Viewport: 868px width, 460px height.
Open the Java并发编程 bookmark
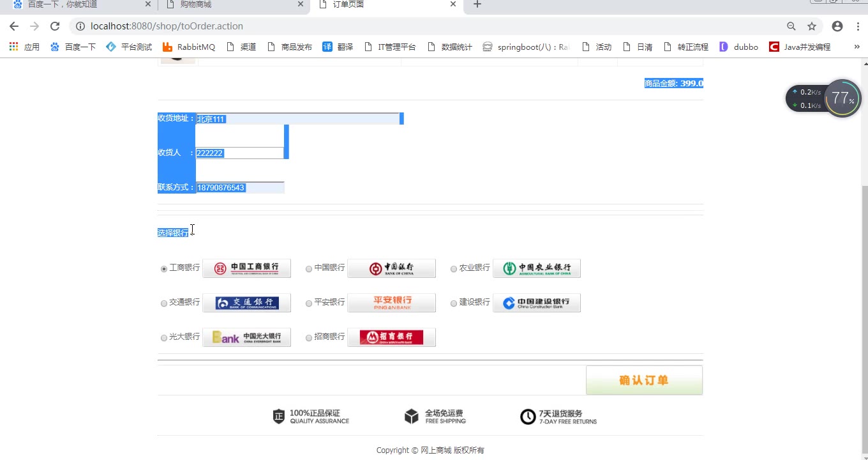coord(800,47)
